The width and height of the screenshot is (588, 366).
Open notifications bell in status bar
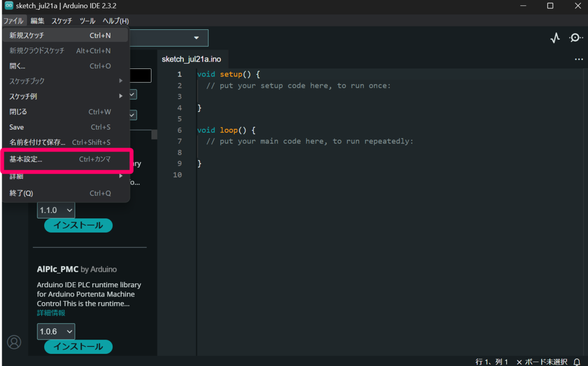coord(577,362)
